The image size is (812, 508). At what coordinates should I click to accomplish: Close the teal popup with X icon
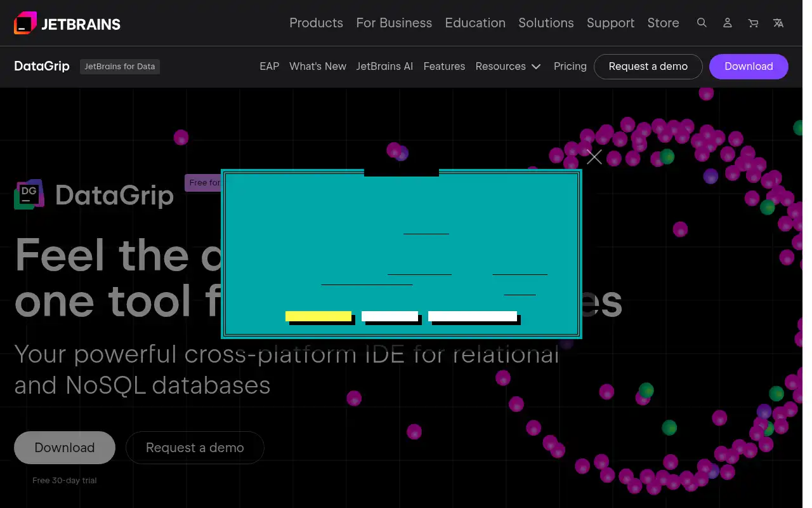point(594,157)
